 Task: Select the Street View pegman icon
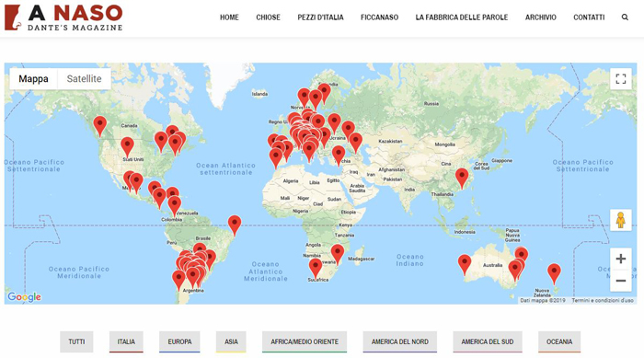621,220
